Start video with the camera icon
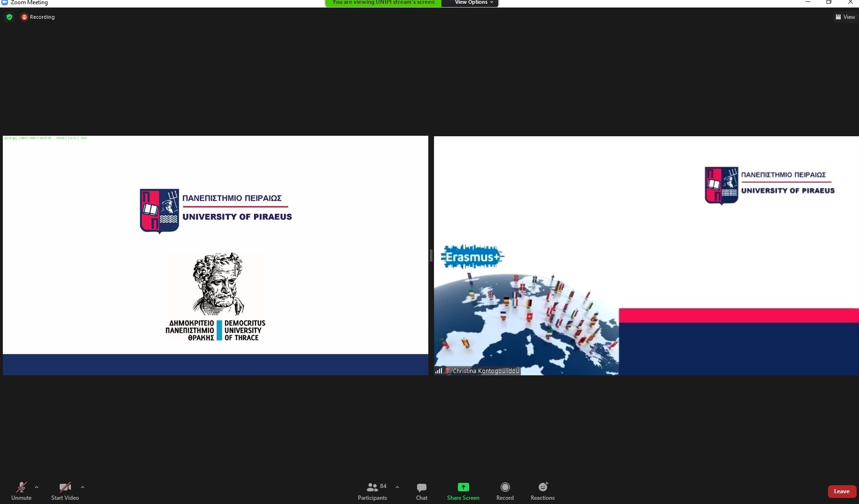Viewport: 859px width, 504px height. tap(65, 487)
